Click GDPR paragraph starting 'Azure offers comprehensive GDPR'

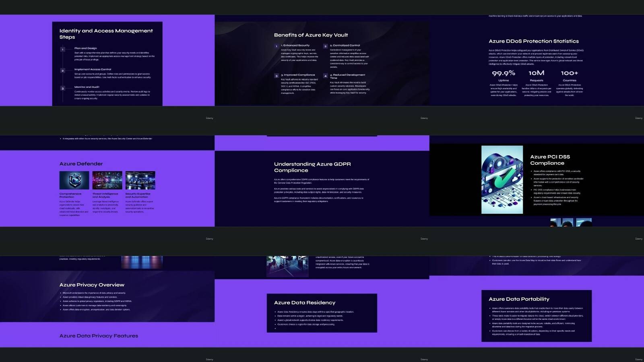click(x=322, y=181)
